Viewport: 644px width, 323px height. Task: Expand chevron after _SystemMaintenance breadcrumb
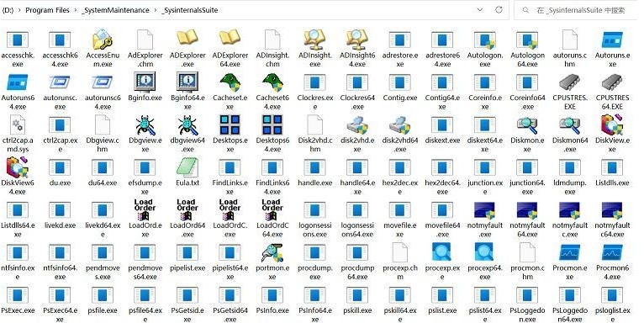click(156, 10)
